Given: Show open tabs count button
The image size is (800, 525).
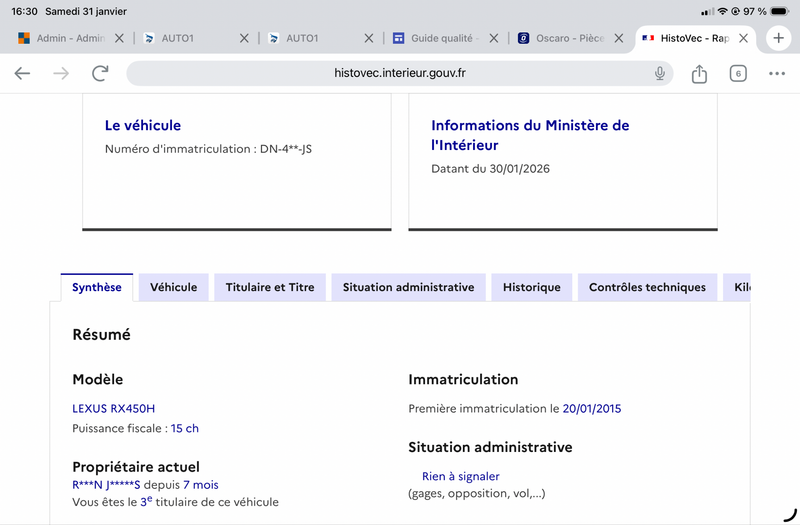Looking at the screenshot, I should point(738,73).
